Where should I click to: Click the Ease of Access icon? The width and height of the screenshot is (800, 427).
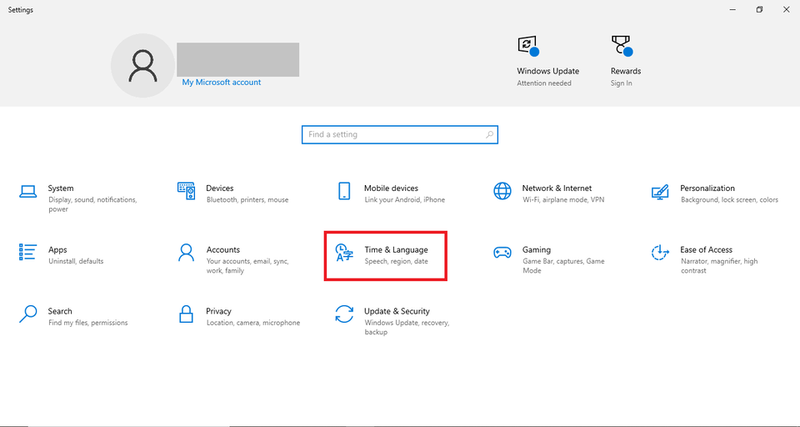[x=660, y=253]
